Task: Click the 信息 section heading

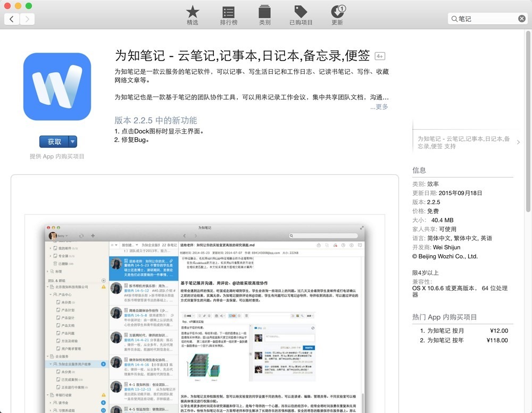Action: click(x=419, y=170)
